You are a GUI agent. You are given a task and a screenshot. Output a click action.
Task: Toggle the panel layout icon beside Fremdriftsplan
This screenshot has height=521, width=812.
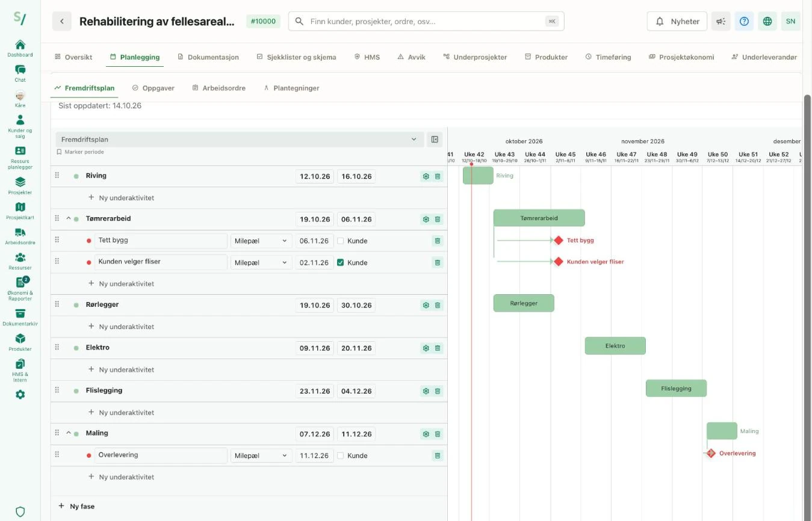click(x=435, y=140)
